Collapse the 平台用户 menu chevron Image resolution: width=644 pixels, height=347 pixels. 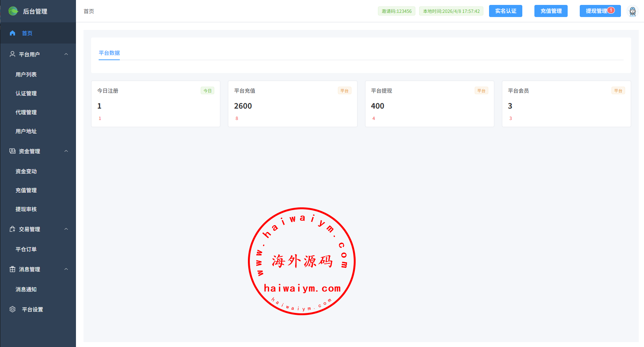pos(66,54)
